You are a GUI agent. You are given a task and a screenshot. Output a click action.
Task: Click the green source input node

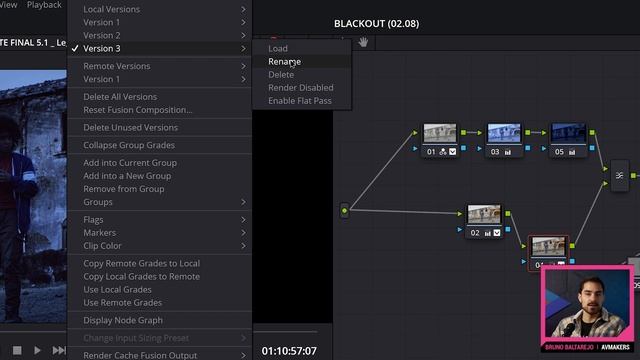[x=344, y=211]
